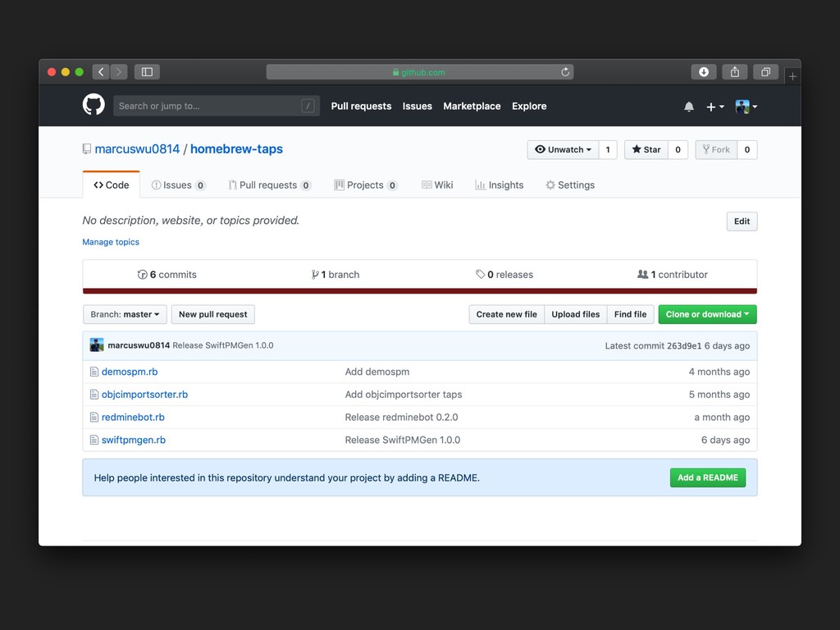Open the Unwatch dropdown
The width and height of the screenshot is (840, 630).
pyautogui.click(x=563, y=149)
